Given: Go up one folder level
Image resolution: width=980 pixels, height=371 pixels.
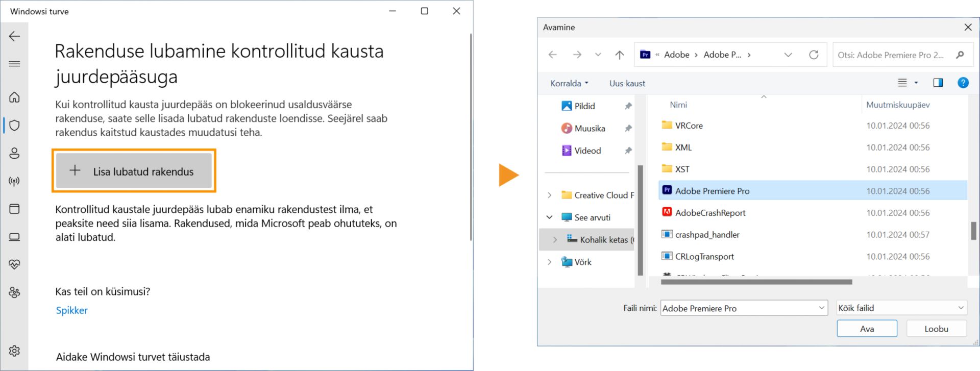Looking at the screenshot, I should coord(620,55).
